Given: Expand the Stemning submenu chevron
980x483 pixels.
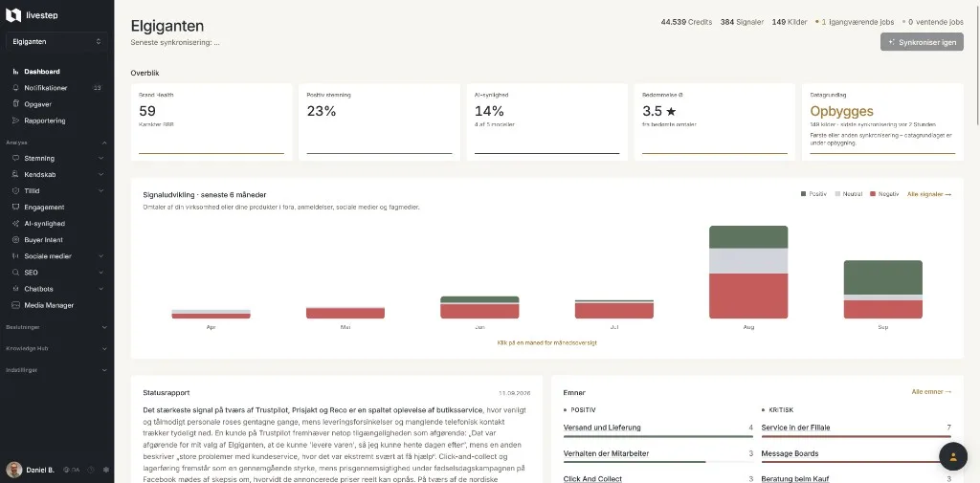Looking at the screenshot, I should 101,159.
